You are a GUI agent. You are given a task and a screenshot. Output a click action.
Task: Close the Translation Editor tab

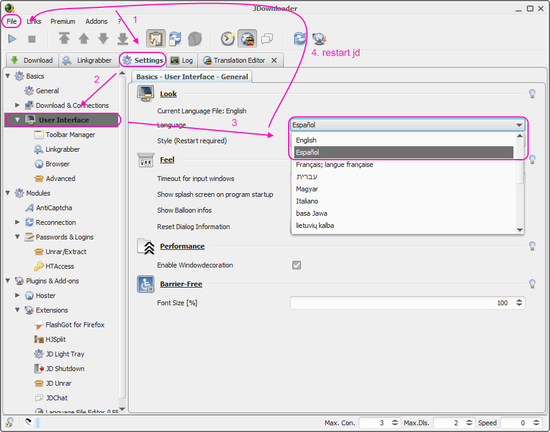tap(274, 60)
